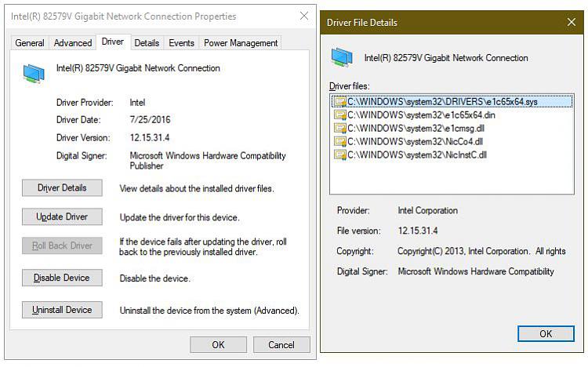Click the Driver Provider value Intel
The width and height of the screenshot is (588, 367).
(137, 103)
